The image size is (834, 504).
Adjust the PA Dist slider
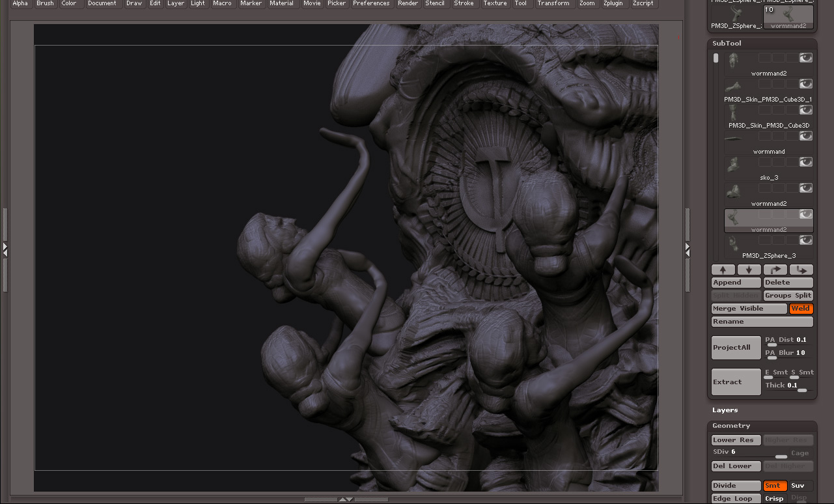pos(788,341)
